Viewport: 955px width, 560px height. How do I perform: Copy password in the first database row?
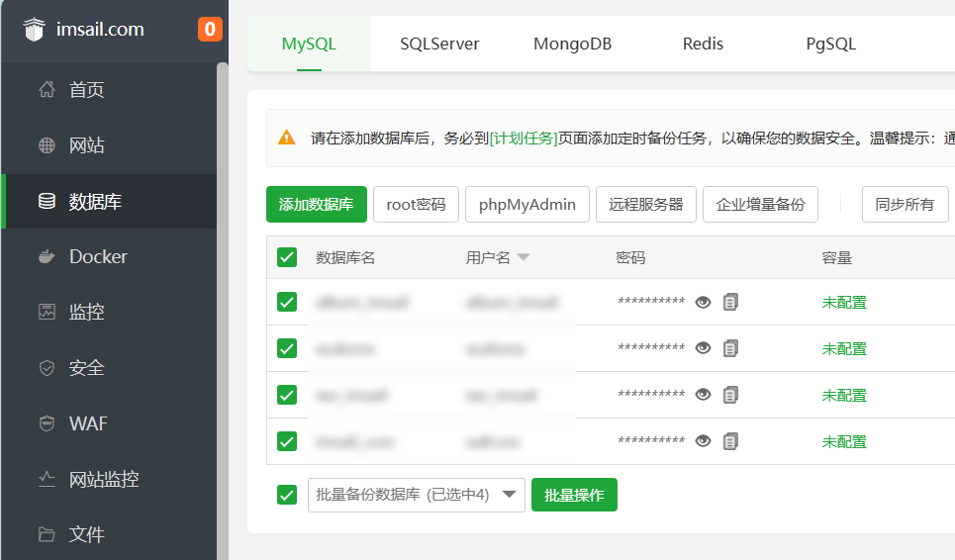click(x=730, y=302)
